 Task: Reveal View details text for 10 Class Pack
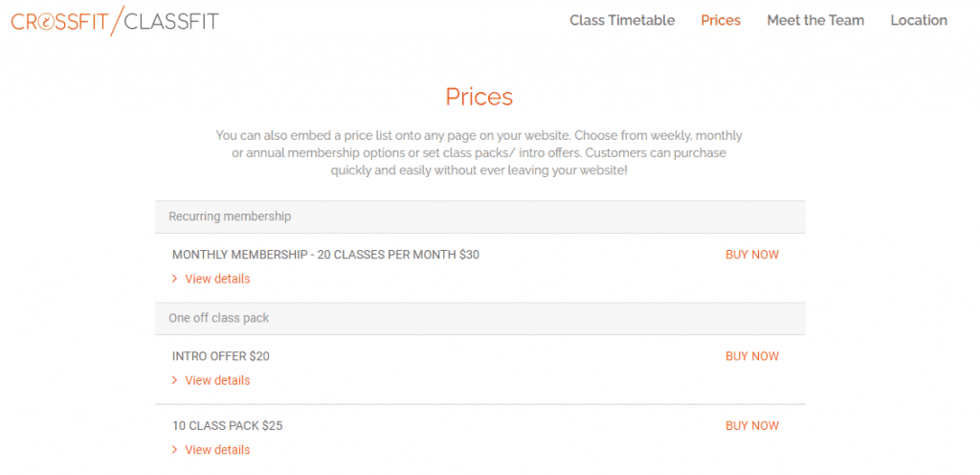pyautogui.click(x=217, y=450)
